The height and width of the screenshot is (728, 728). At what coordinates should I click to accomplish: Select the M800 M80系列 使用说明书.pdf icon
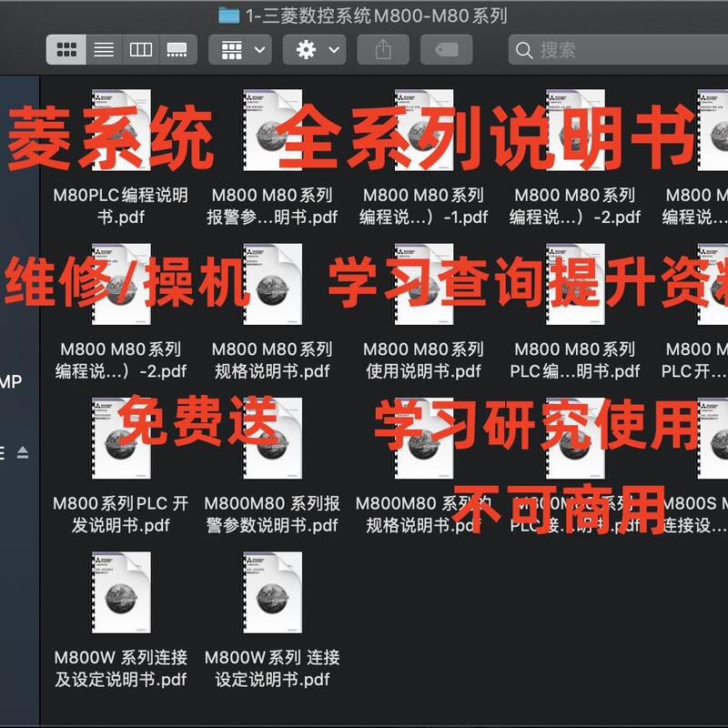[x=424, y=284]
